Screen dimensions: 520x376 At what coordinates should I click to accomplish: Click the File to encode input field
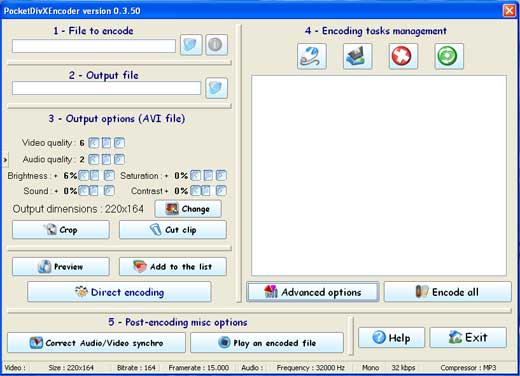tap(94, 46)
